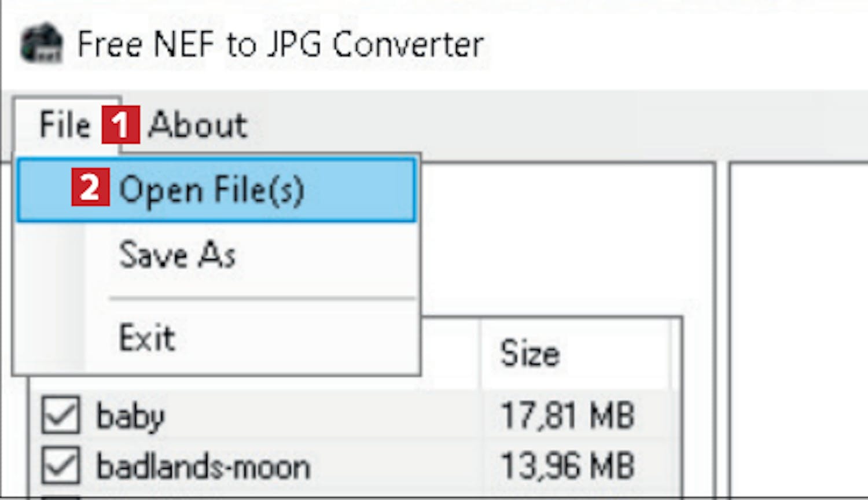
Task: Click the red number 2 badge
Action: (x=90, y=187)
